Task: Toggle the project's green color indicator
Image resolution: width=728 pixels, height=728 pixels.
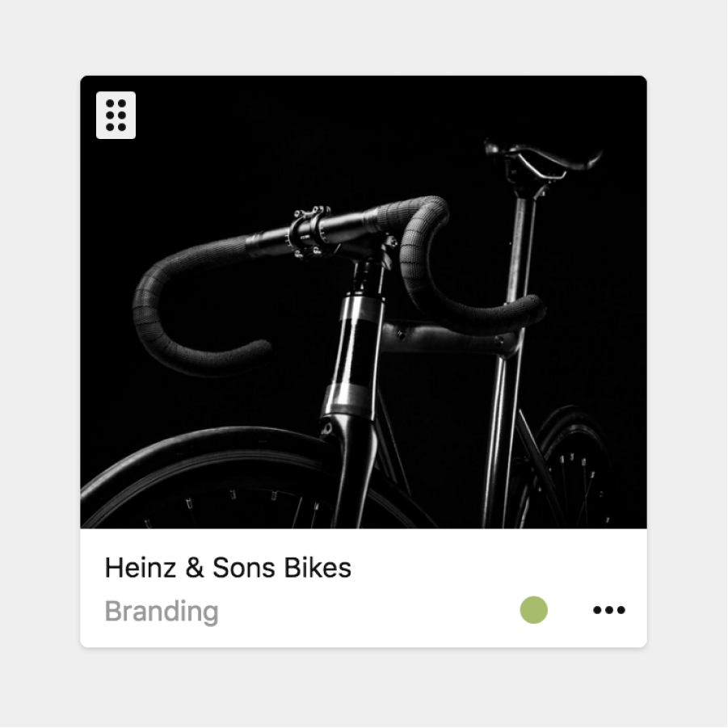Action: click(533, 609)
